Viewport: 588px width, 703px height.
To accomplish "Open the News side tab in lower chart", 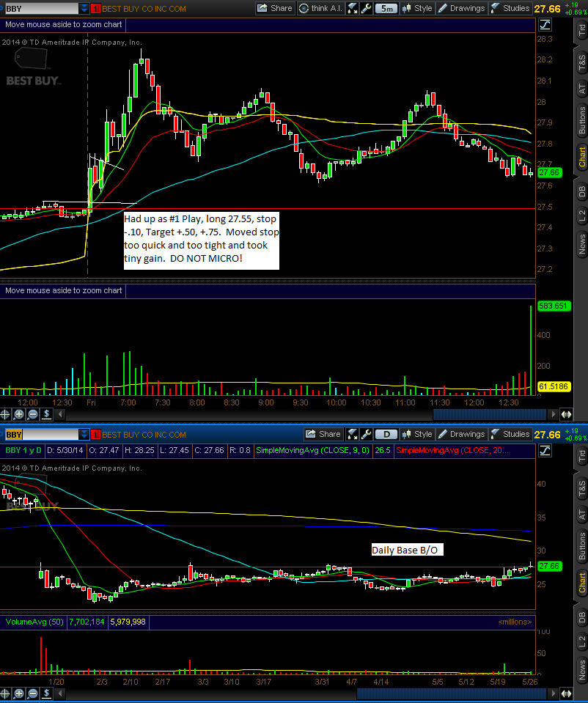I will [581, 670].
